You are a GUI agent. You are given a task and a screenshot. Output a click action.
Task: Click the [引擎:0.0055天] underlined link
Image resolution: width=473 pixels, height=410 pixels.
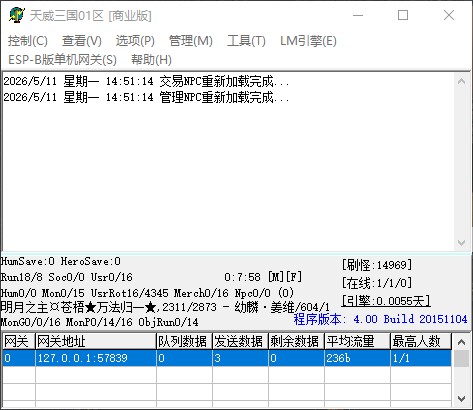386,301
